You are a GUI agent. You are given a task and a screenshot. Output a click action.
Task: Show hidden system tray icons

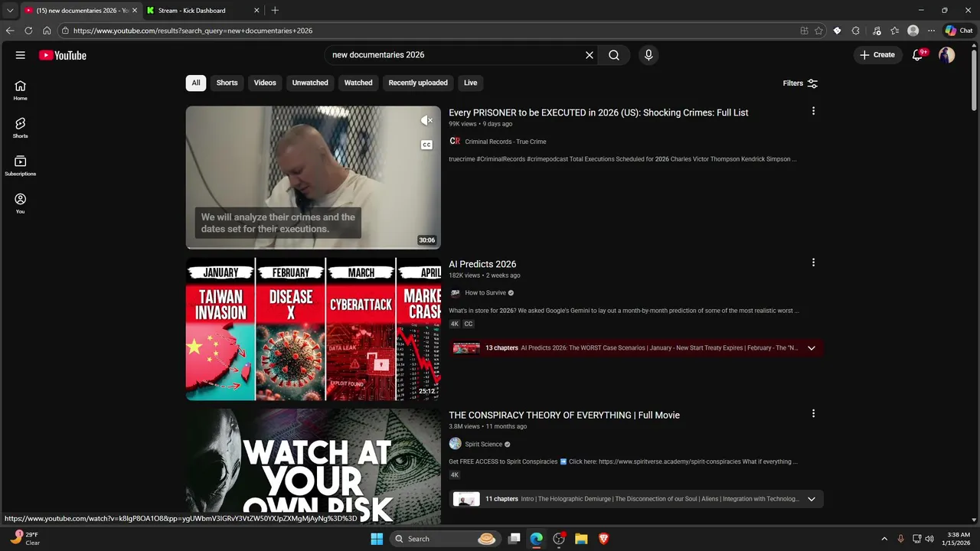884,539
